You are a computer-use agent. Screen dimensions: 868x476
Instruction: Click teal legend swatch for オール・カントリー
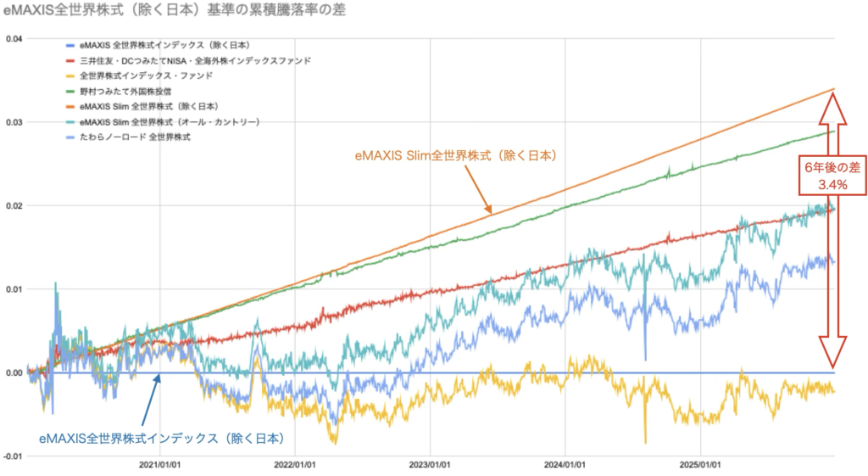coord(69,121)
